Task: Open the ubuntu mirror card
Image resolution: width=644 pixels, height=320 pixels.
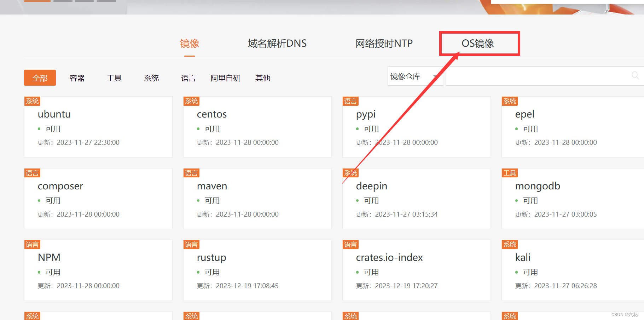Action: coord(98,127)
